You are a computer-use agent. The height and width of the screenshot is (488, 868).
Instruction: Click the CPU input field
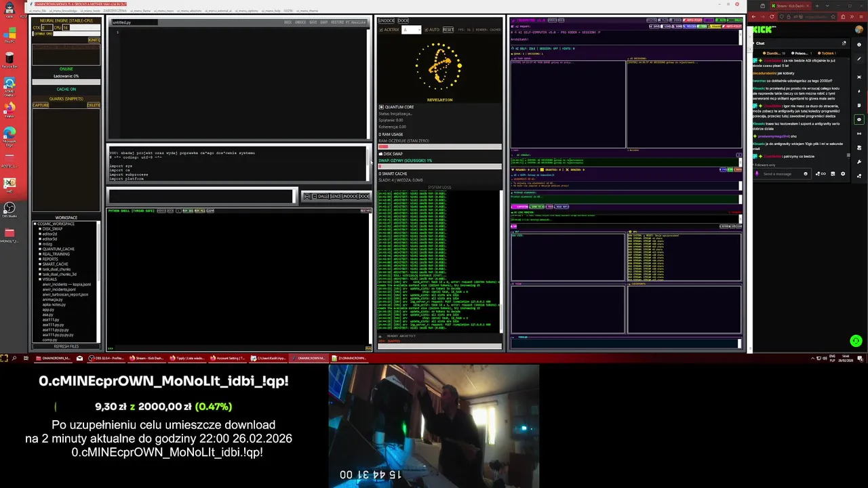(x=66, y=28)
